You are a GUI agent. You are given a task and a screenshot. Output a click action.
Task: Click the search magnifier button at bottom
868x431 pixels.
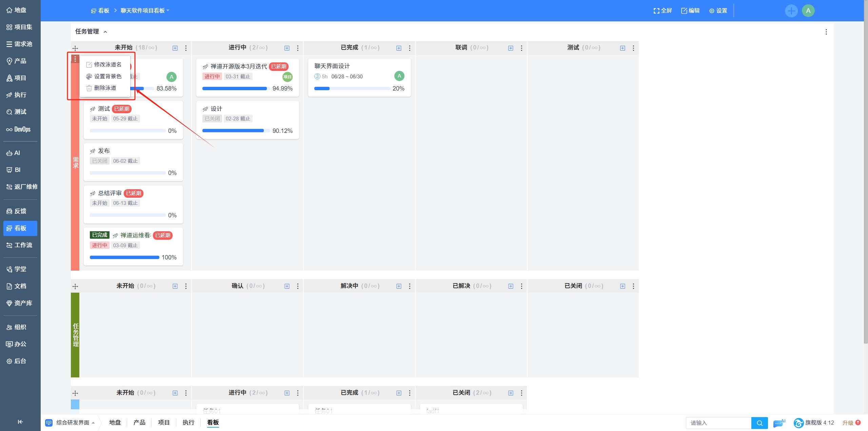pyautogui.click(x=759, y=423)
